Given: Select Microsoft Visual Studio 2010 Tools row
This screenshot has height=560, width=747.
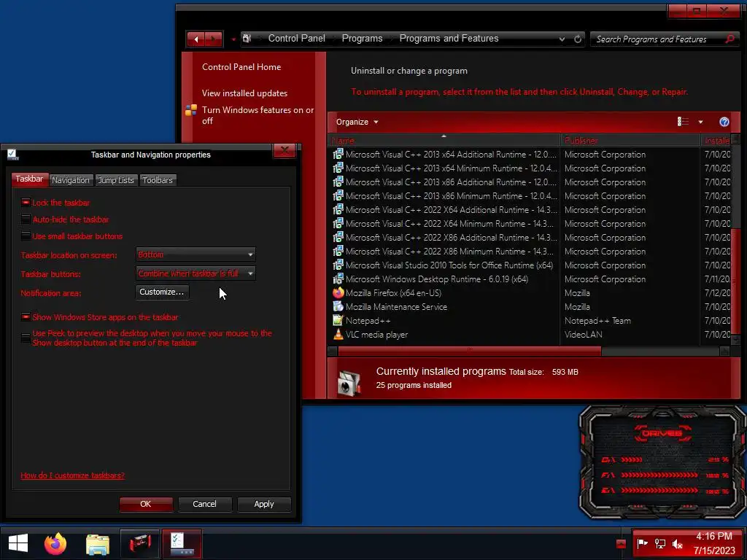Looking at the screenshot, I should point(529,265).
